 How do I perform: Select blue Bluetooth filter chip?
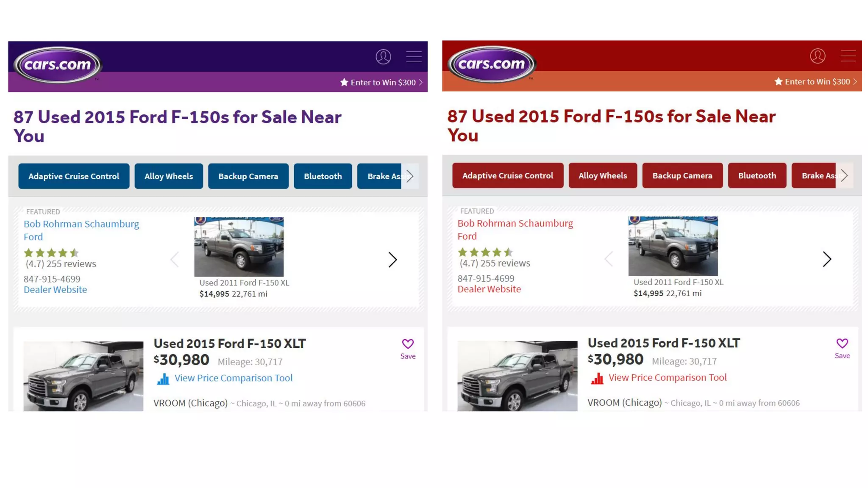coord(323,176)
